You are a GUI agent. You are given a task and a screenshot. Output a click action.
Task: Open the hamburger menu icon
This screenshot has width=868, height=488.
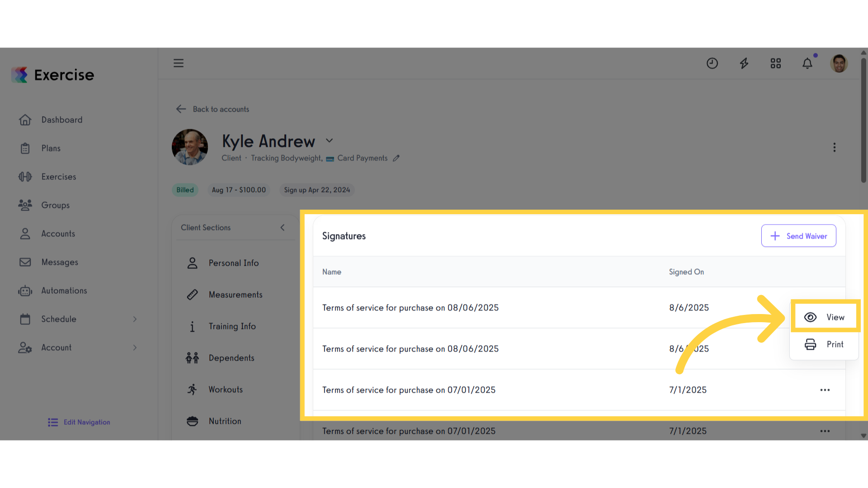point(179,63)
